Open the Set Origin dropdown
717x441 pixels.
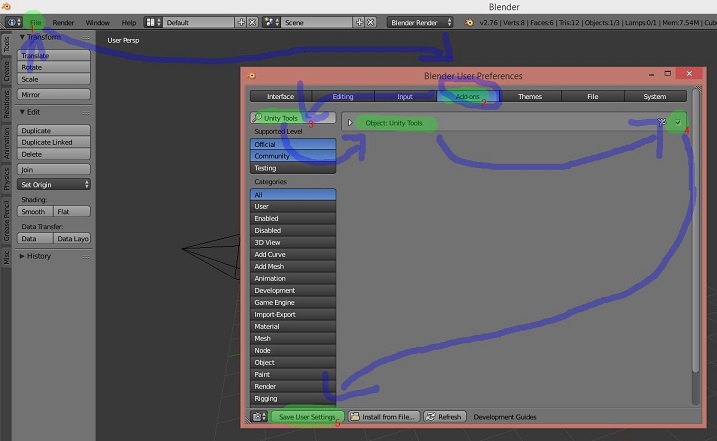click(x=55, y=184)
